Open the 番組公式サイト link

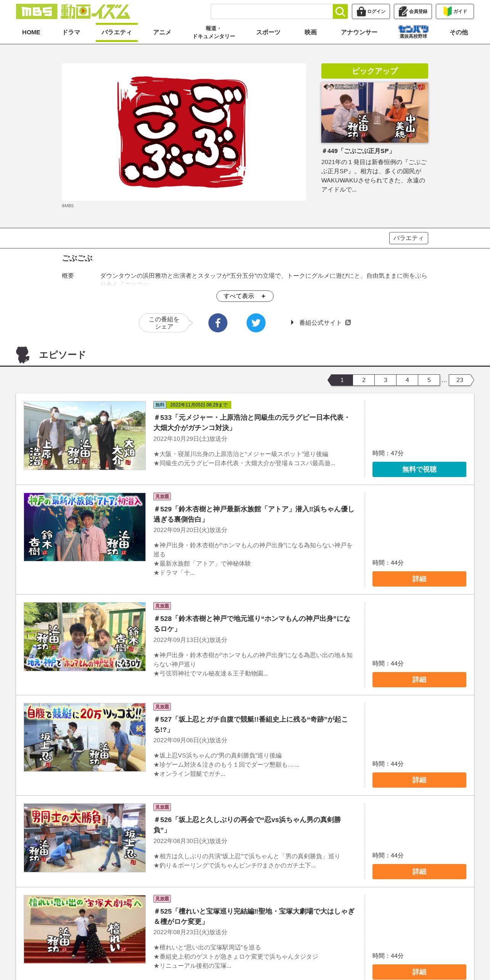[x=320, y=323]
